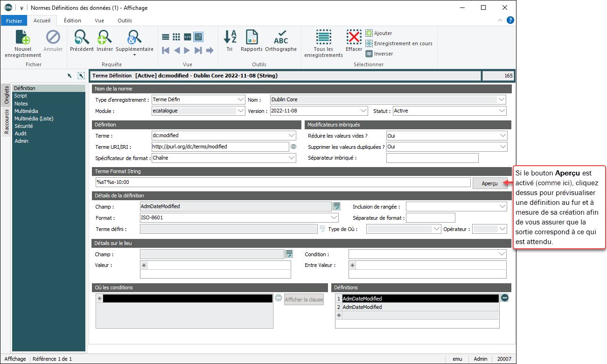Image resolution: width=607 pixels, height=364 pixels.
Task: Click the Insérer search icon
Action: point(105,37)
